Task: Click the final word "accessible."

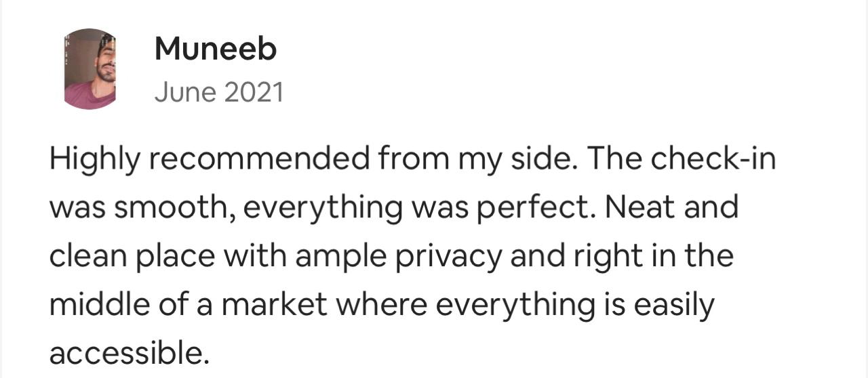Action: coord(126,354)
